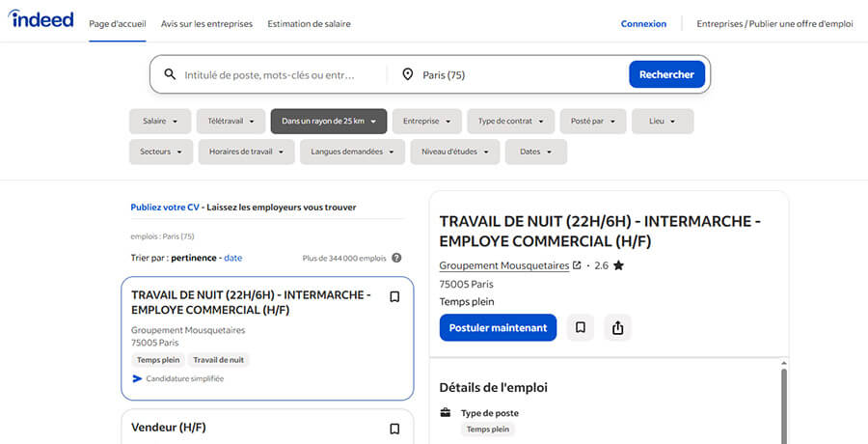Change the Dans un rayon de 25 km filter
Screen dimensions: 868x444
click(x=328, y=122)
